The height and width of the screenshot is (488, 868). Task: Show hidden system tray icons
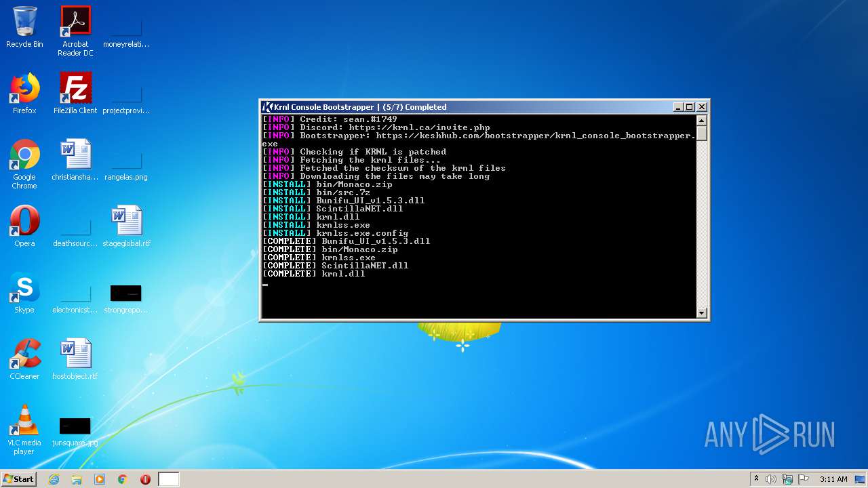[756, 479]
